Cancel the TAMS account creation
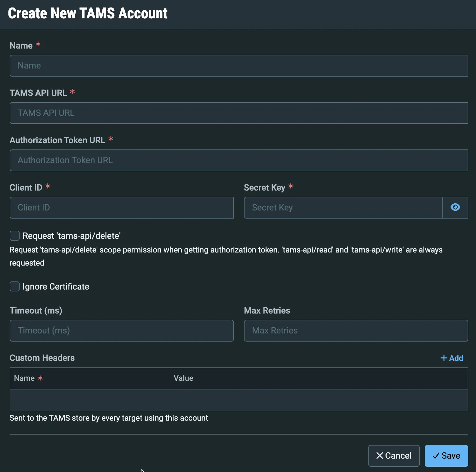 (x=394, y=455)
